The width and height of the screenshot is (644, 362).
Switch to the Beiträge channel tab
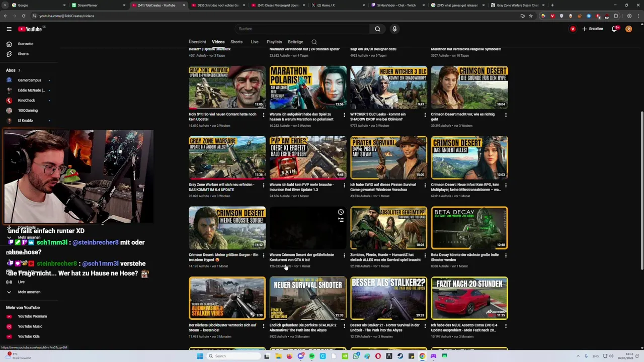[x=295, y=42]
